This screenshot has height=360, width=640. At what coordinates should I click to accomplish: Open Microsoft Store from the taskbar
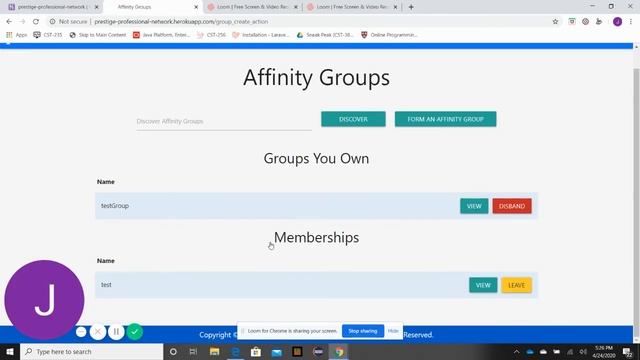point(256,352)
